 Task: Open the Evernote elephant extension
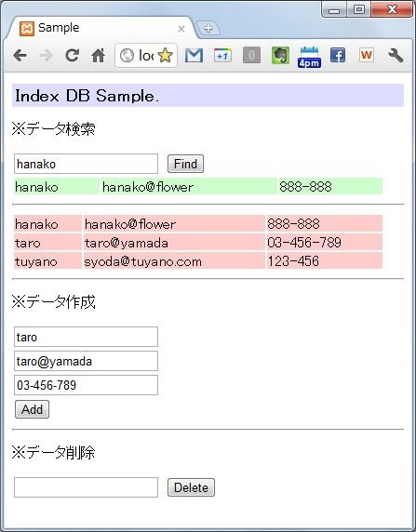pyautogui.click(x=280, y=55)
